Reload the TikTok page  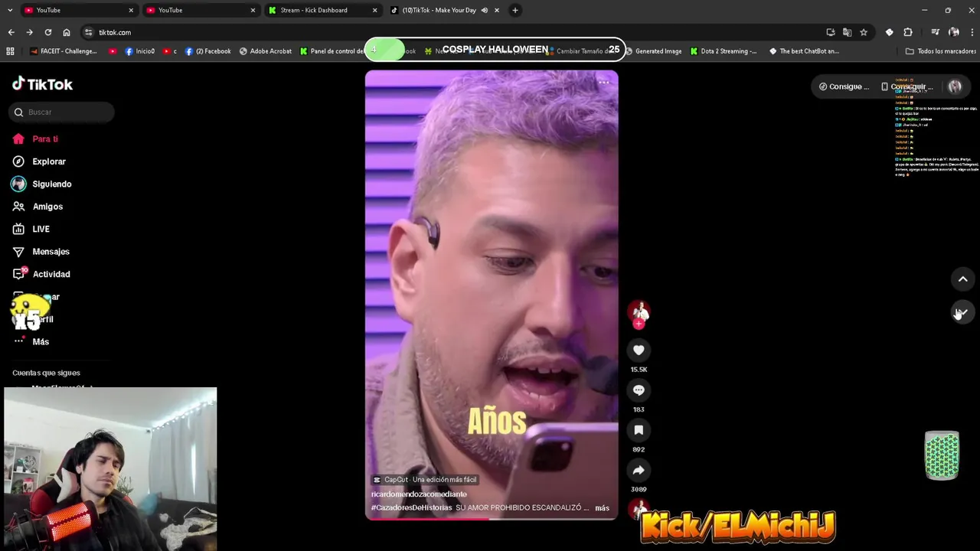coord(48,32)
